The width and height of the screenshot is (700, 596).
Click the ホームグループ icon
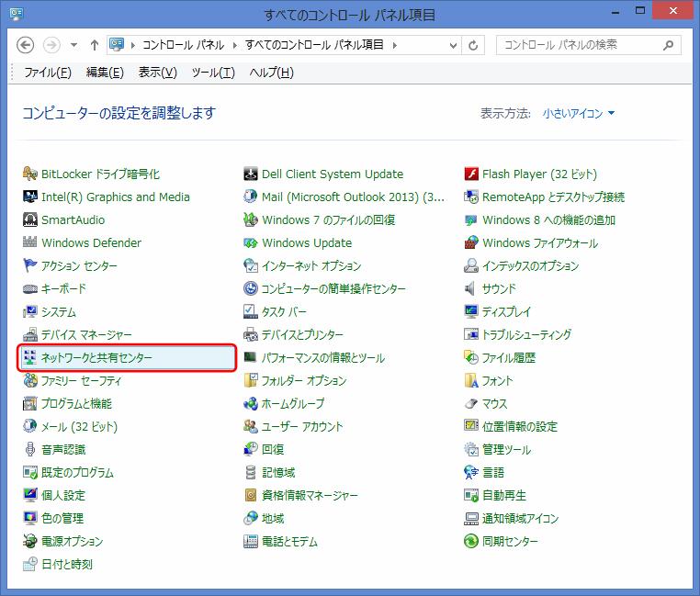(x=251, y=403)
